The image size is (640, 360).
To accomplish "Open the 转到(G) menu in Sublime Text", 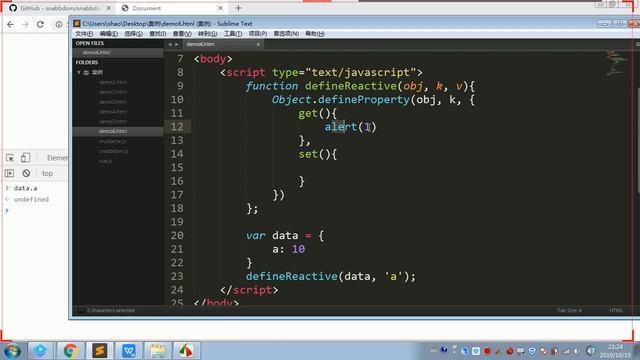I will coord(207,33).
